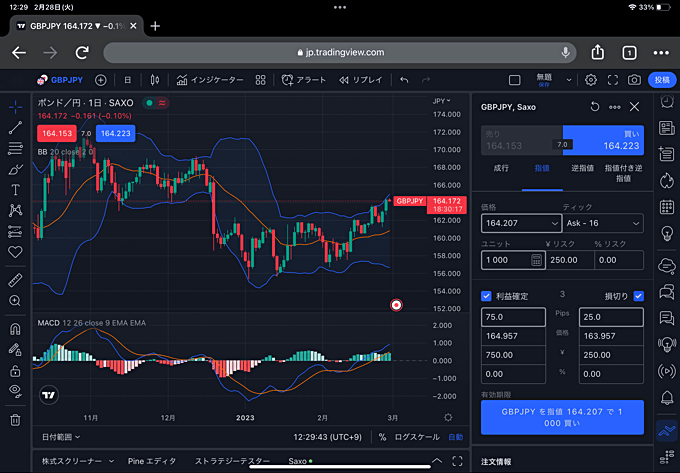Switch to the 成行 market order tab
The height and width of the screenshot is (473, 680).
(x=501, y=168)
